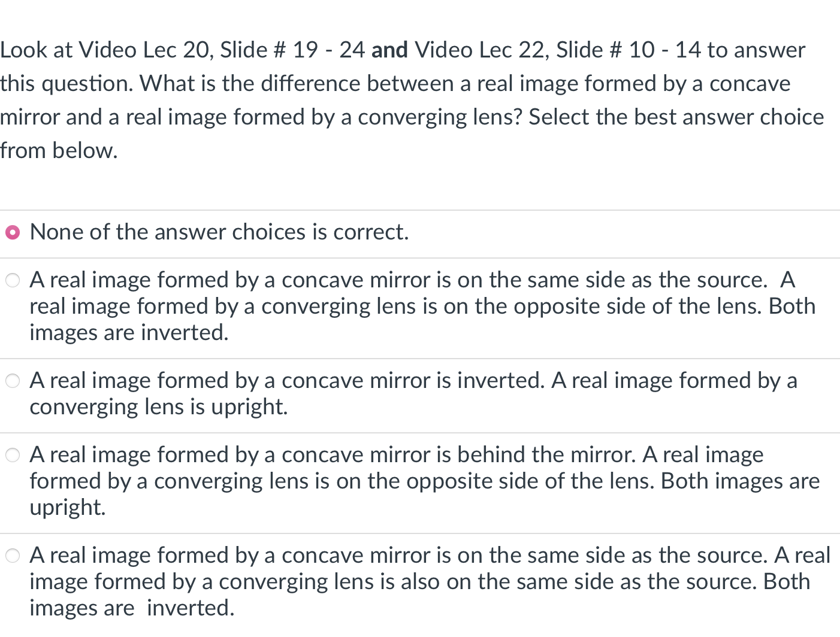Select the option stating concave mirror image is inverted, lens upright
Screen dimensions: 840x637
tap(13, 380)
